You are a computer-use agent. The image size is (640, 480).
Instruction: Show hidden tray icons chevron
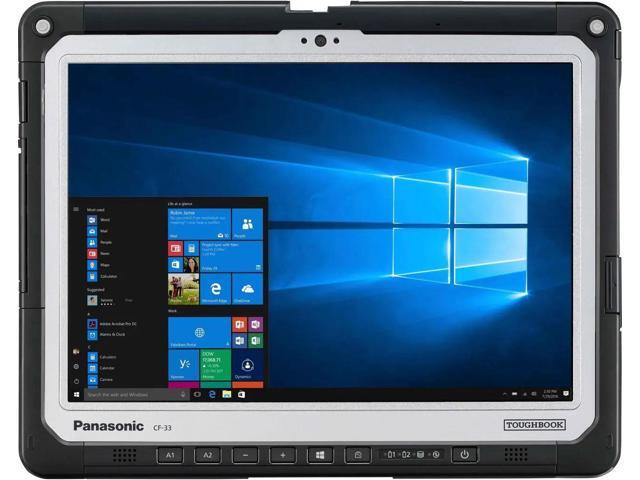click(505, 394)
